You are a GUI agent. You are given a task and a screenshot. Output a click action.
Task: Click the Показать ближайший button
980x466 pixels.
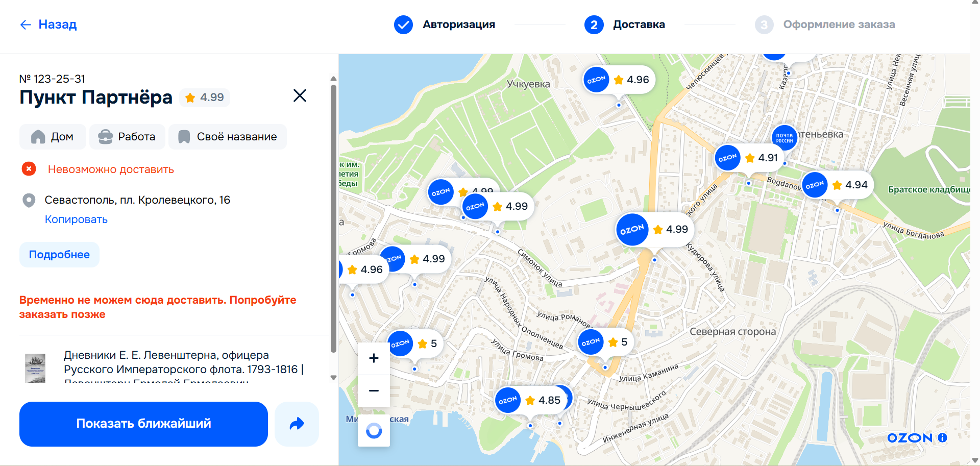click(x=143, y=424)
